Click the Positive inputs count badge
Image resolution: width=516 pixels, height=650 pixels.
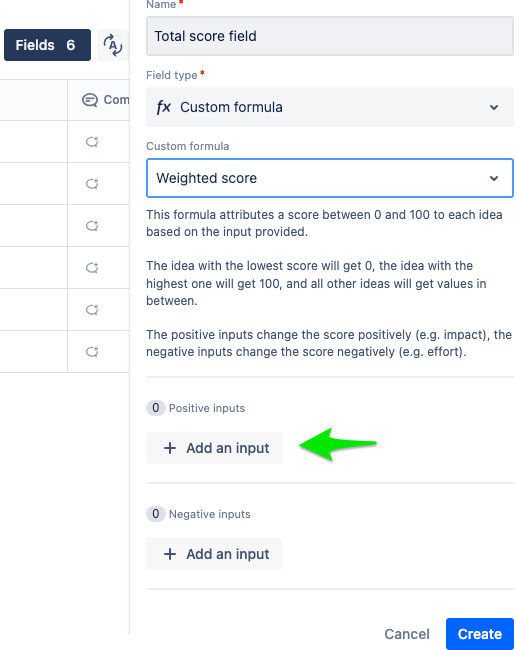[x=156, y=408]
